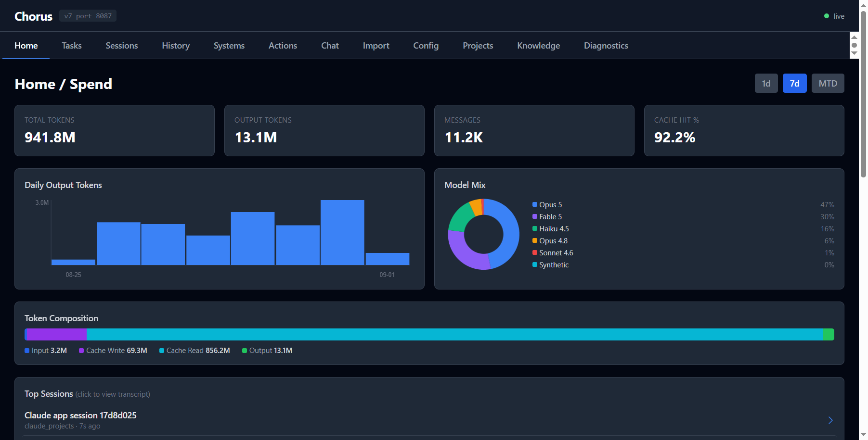Open the Sessions tab
The height and width of the screenshot is (440, 868).
[122, 46]
